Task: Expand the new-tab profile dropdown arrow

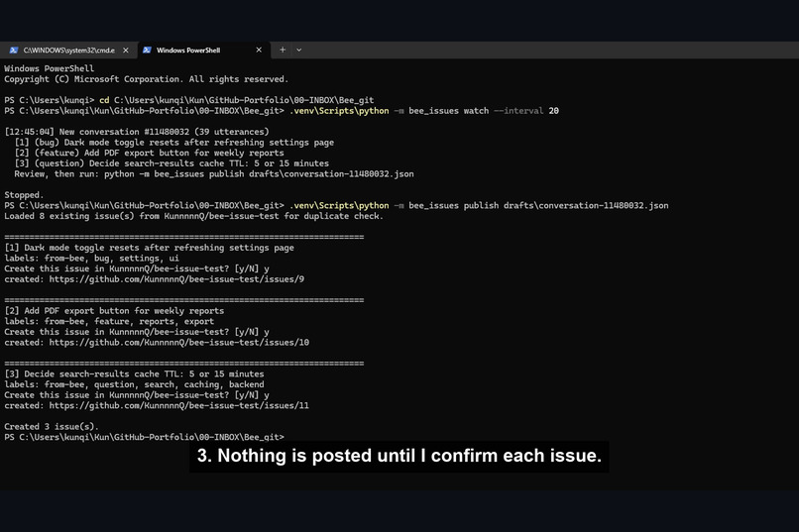Action: click(299, 50)
